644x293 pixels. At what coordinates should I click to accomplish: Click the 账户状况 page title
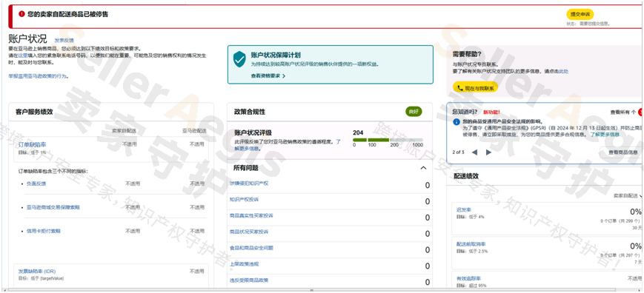click(x=27, y=39)
